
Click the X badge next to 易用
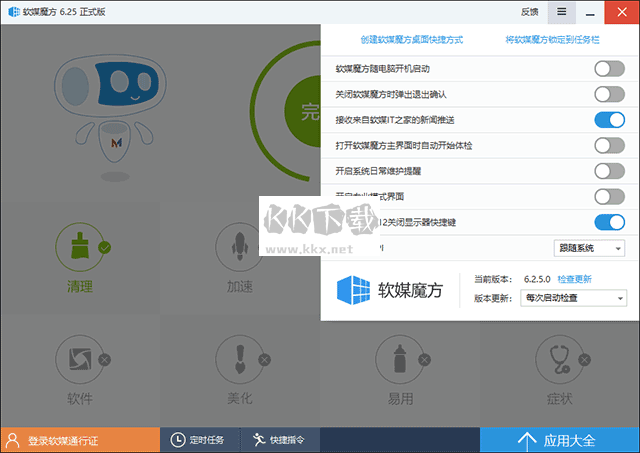point(424,360)
